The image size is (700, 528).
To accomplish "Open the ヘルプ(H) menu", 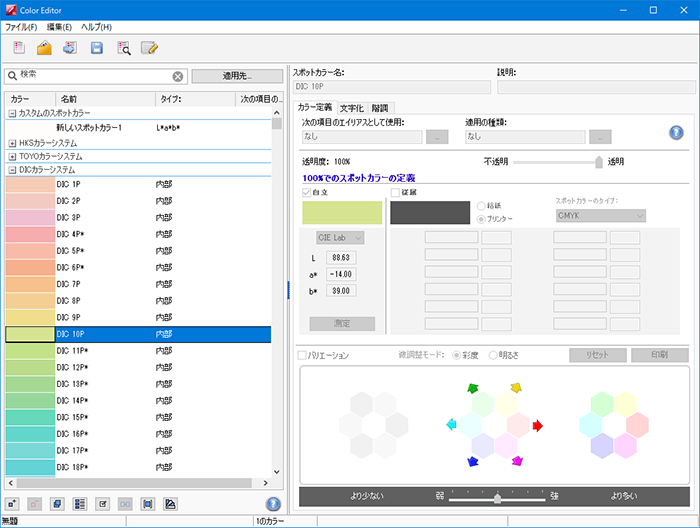I will tap(96, 27).
